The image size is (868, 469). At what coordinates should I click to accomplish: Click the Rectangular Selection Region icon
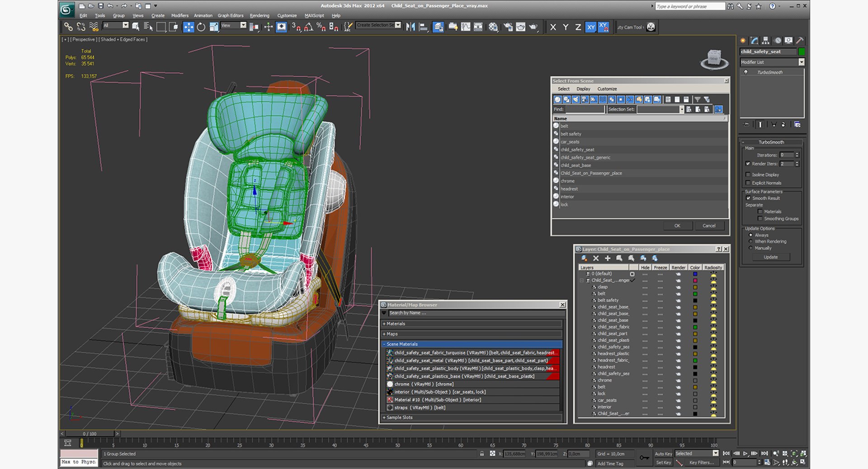(x=161, y=27)
